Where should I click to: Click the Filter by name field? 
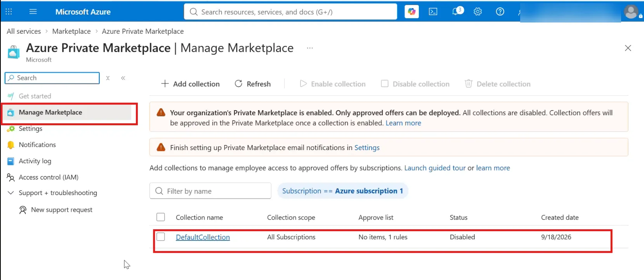[x=210, y=191]
